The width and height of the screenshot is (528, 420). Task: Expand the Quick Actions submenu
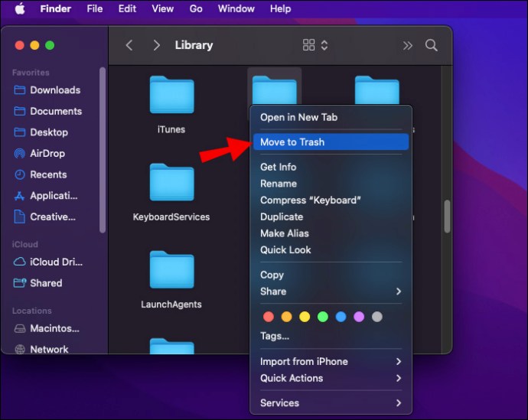[331, 378]
